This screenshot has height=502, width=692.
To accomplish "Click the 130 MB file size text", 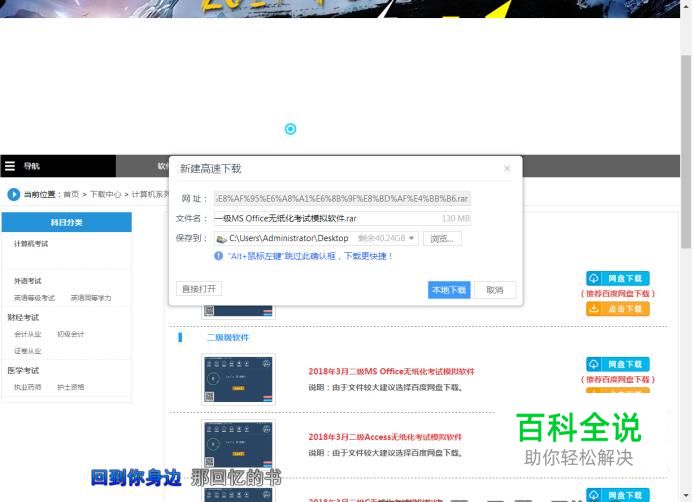I will [455, 218].
